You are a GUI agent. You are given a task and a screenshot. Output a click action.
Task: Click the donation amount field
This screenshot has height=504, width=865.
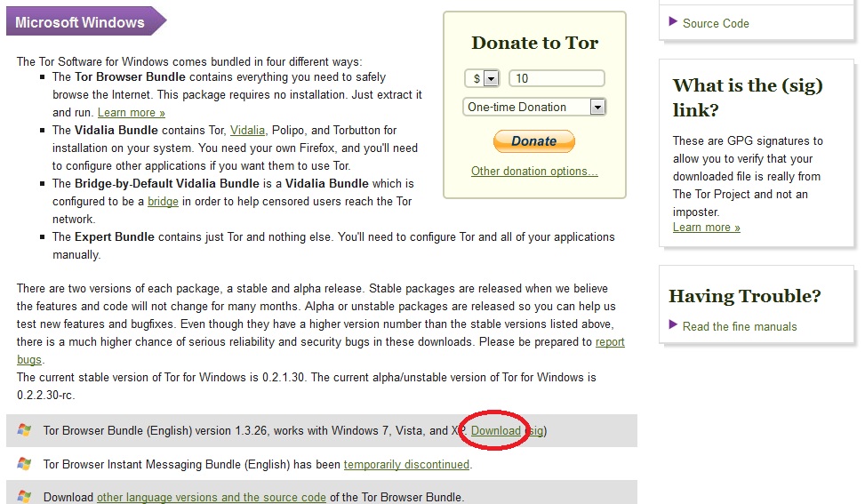tap(557, 78)
